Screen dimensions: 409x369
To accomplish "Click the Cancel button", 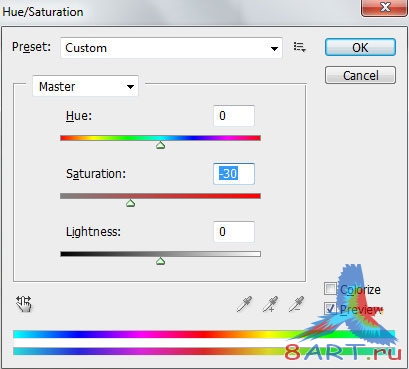I will tap(360, 75).
